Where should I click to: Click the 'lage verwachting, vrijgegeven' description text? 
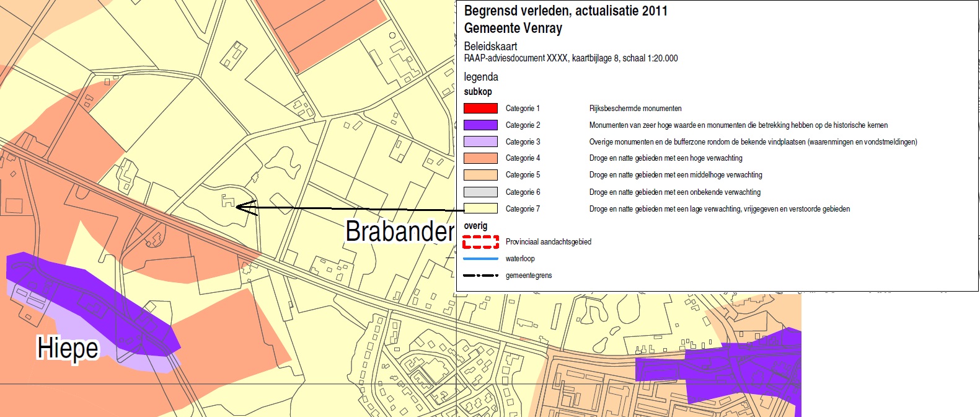coord(719,209)
